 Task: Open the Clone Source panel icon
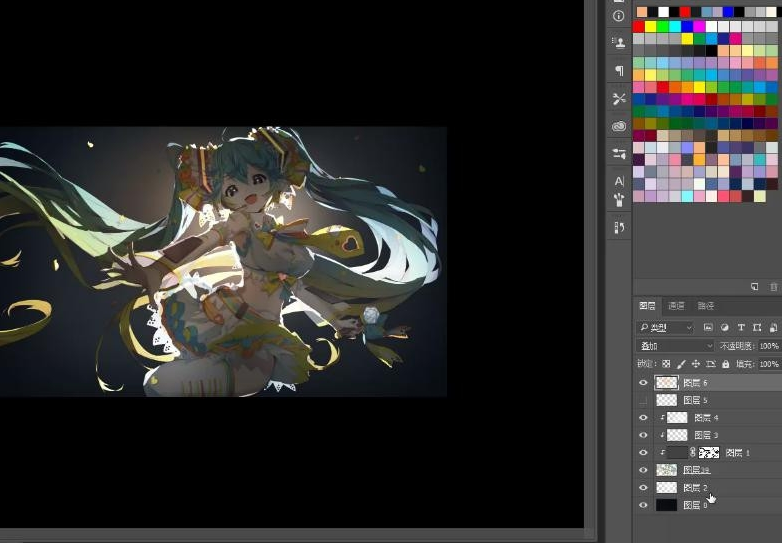click(619, 43)
